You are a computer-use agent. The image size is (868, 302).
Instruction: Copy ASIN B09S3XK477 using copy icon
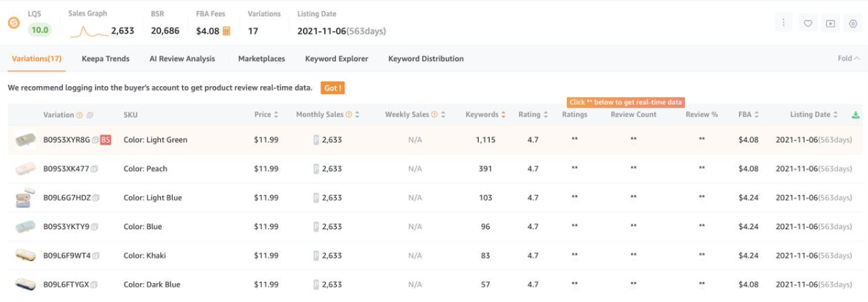pyautogui.click(x=95, y=169)
